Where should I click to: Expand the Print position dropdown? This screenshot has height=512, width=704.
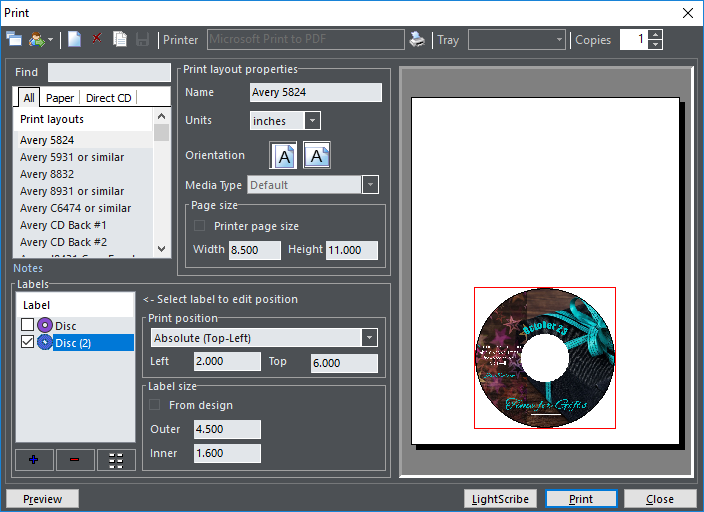click(x=369, y=337)
